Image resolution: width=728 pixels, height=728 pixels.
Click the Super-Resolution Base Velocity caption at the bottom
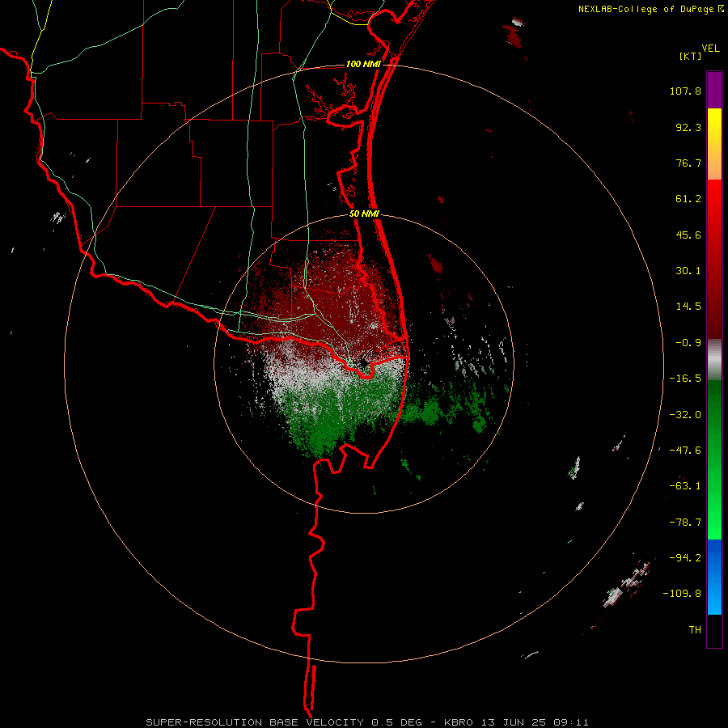point(367,722)
